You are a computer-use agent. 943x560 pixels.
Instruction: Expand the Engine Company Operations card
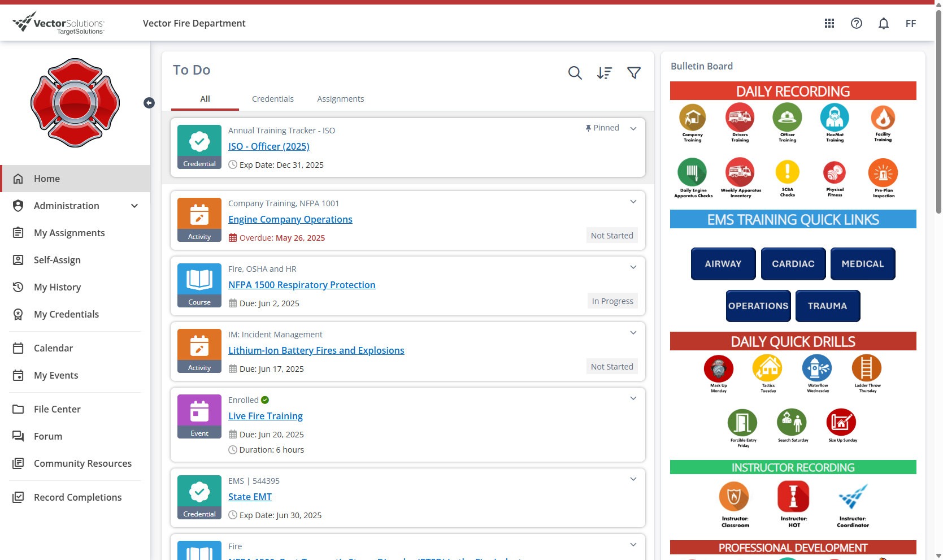click(x=633, y=201)
